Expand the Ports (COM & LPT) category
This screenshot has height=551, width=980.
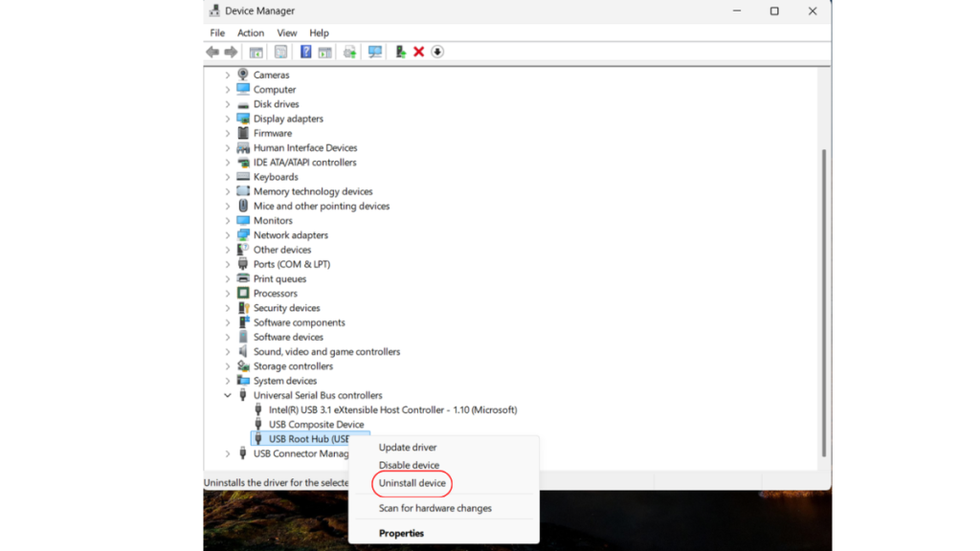(x=228, y=264)
